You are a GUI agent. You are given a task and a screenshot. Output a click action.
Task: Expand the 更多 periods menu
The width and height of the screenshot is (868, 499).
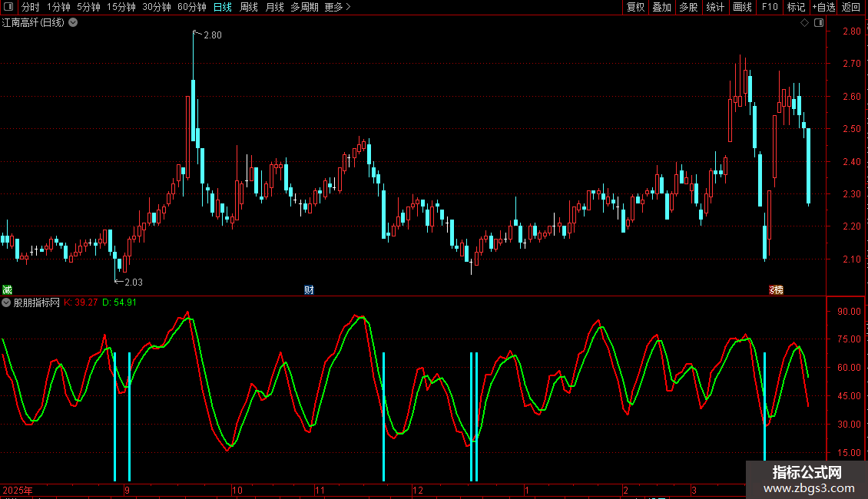337,7
